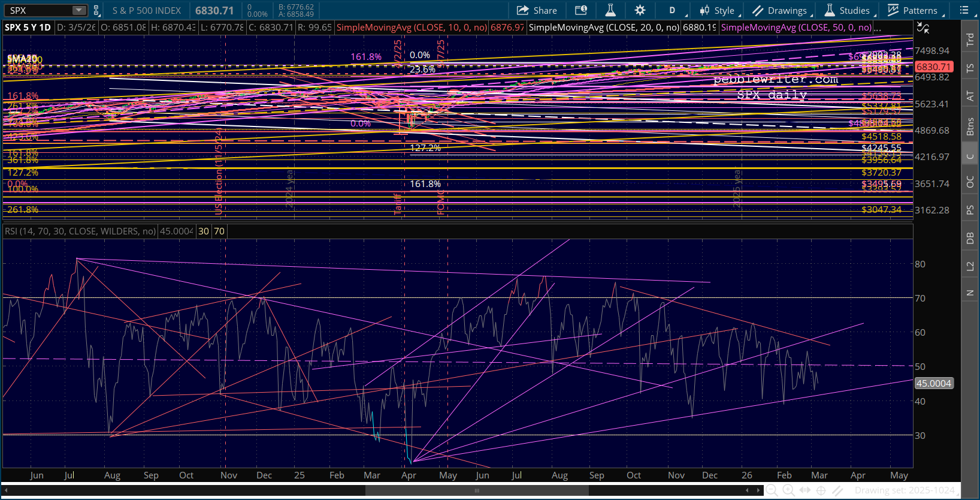Zoom out with the magnifier minus icon
The height and width of the screenshot is (500, 980).
[772, 490]
